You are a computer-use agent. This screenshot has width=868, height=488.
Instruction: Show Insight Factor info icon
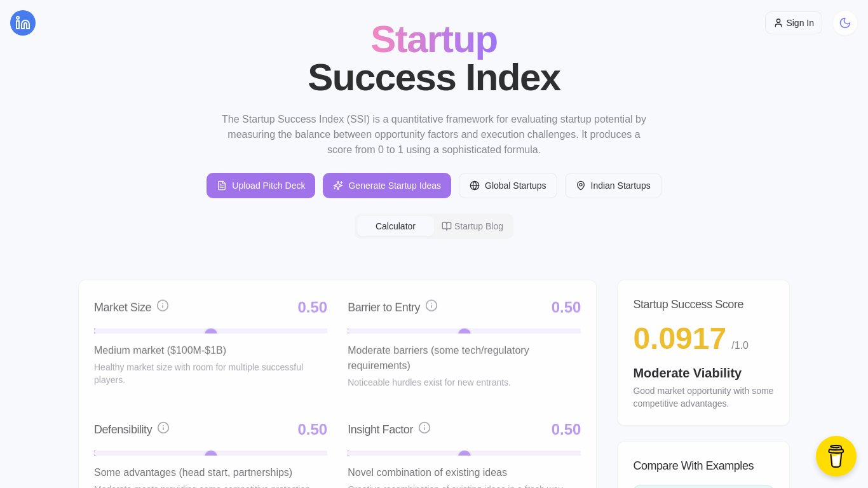point(424,428)
